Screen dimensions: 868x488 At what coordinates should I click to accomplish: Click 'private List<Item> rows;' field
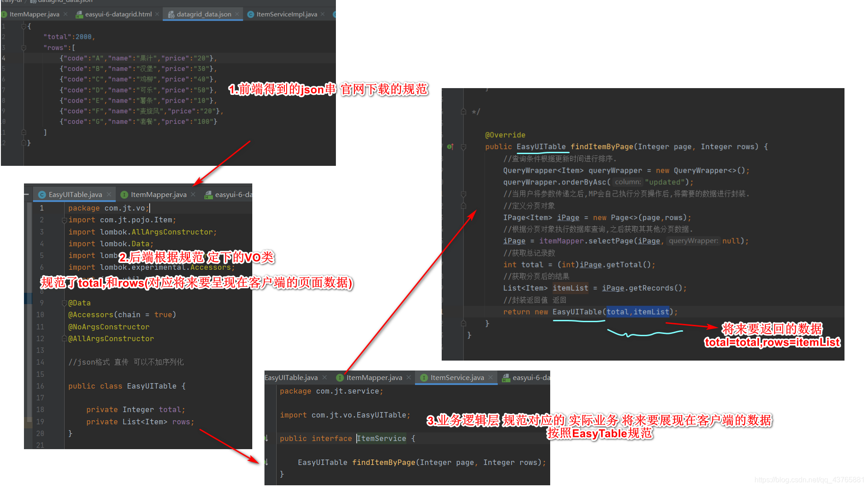tap(140, 422)
